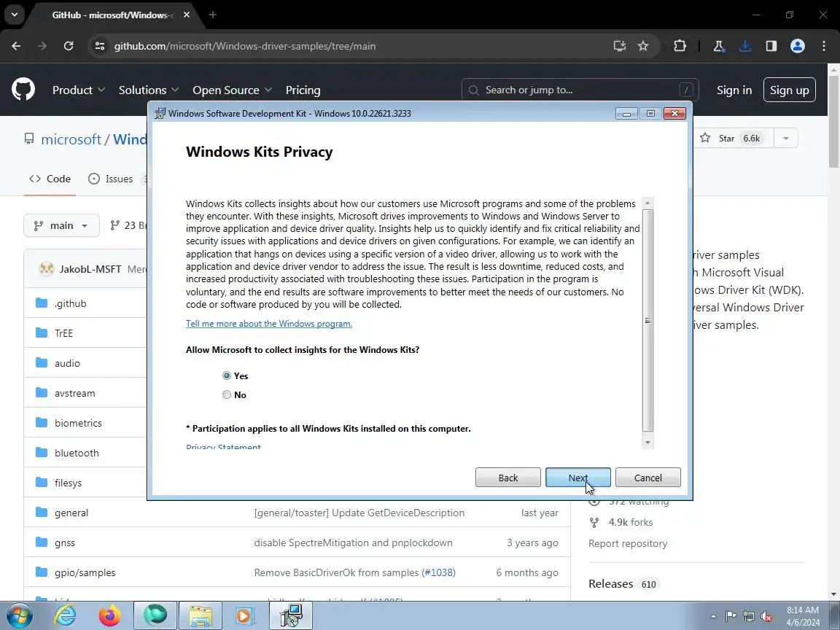Click the privacy text scrollbar down arrow
840x630 pixels.
[x=647, y=443]
